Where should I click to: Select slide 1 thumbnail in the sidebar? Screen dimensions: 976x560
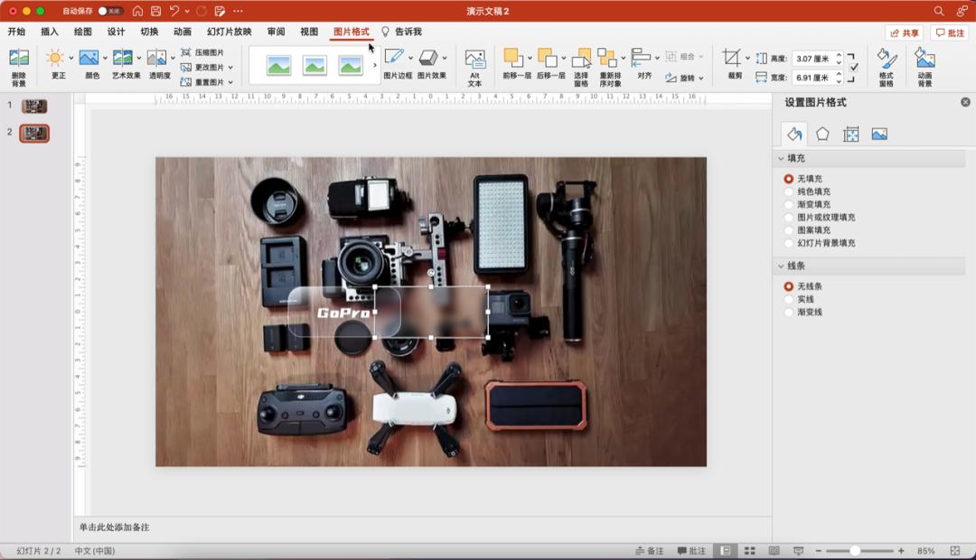click(x=34, y=107)
